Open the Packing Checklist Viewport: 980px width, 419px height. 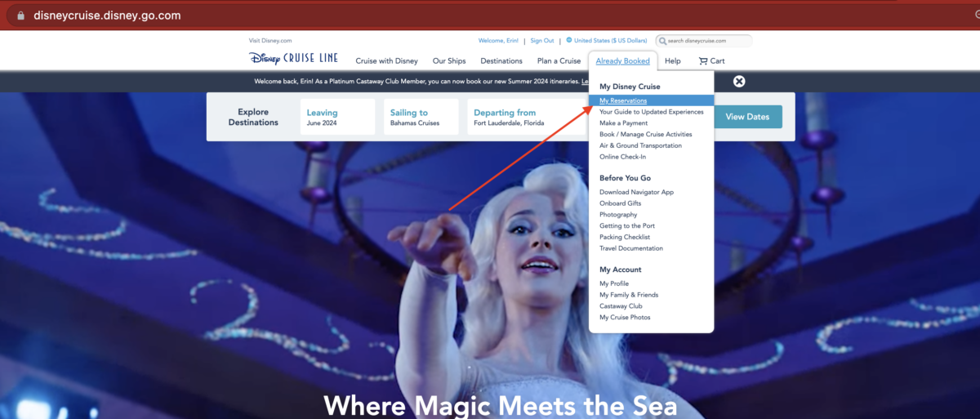tap(625, 238)
